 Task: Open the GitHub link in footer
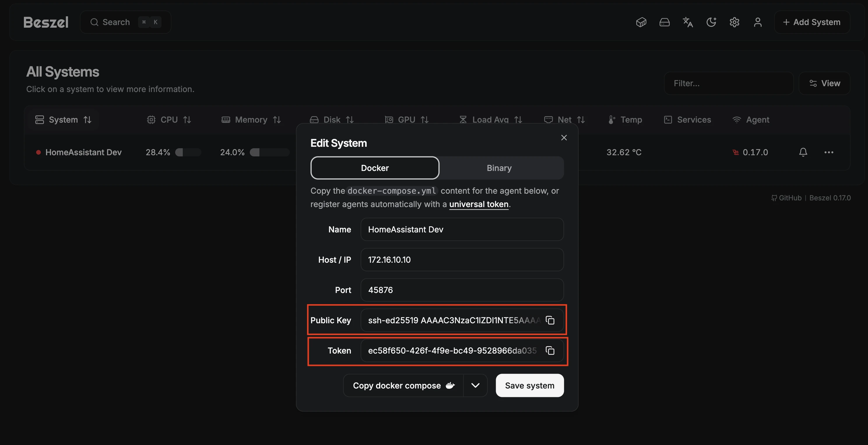tap(786, 198)
